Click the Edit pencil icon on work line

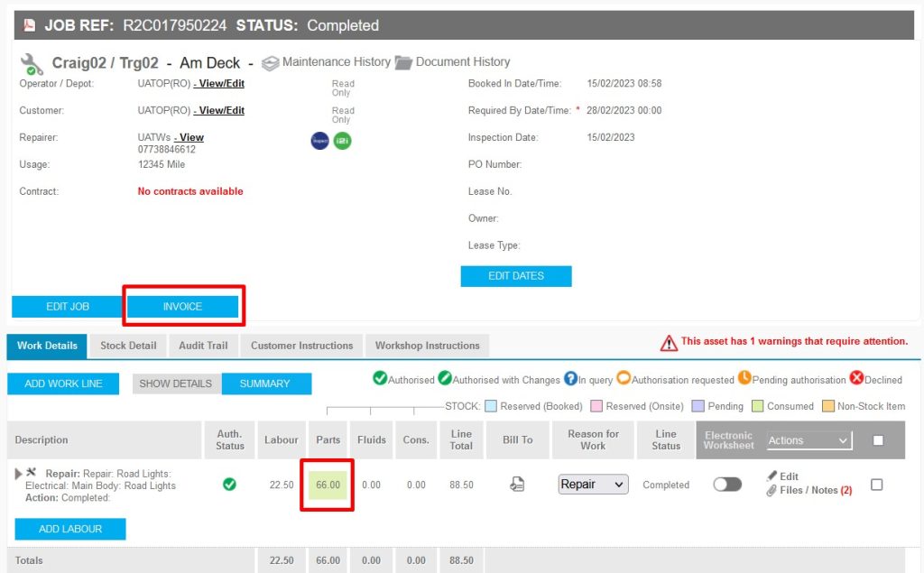(x=772, y=476)
